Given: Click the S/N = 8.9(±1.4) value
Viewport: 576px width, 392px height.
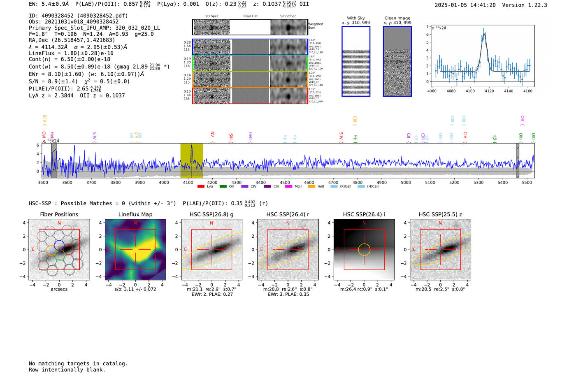Looking at the screenshot, I should 53,81.
